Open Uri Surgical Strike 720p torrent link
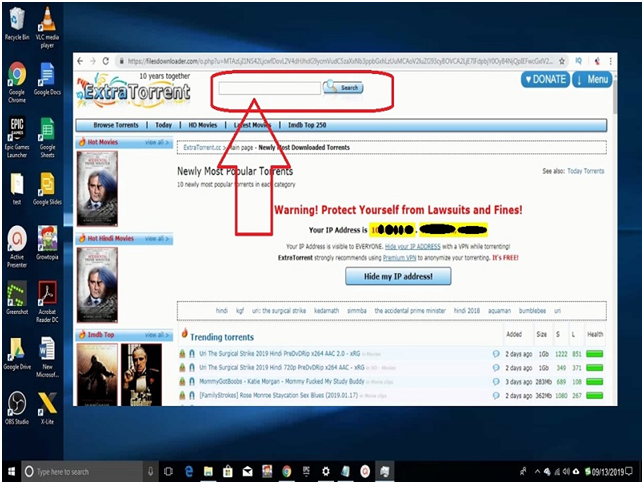The image size is (644, 484). [x=282, y=367]
